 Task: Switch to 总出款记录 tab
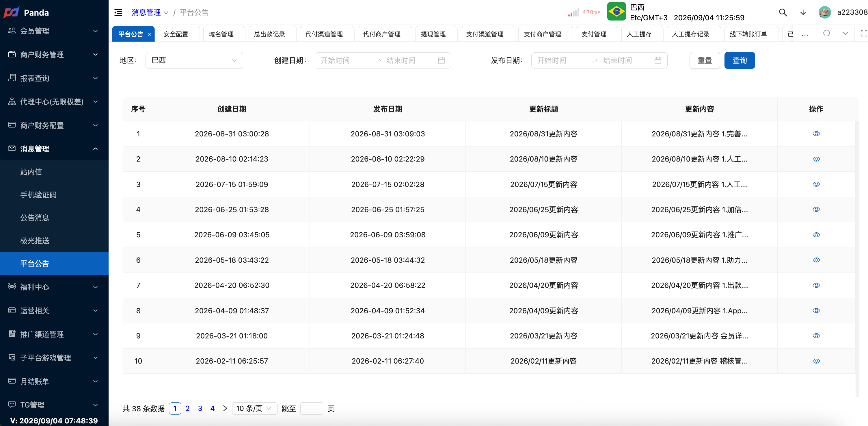click(272, 34)
